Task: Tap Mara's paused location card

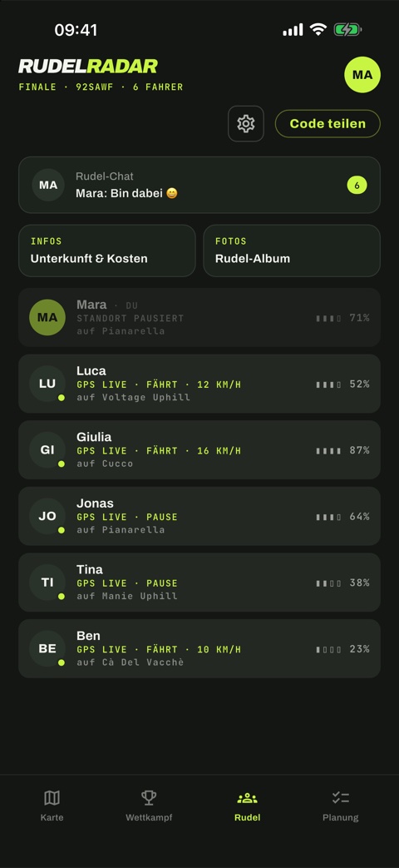Action: click(x=199, y=317)
